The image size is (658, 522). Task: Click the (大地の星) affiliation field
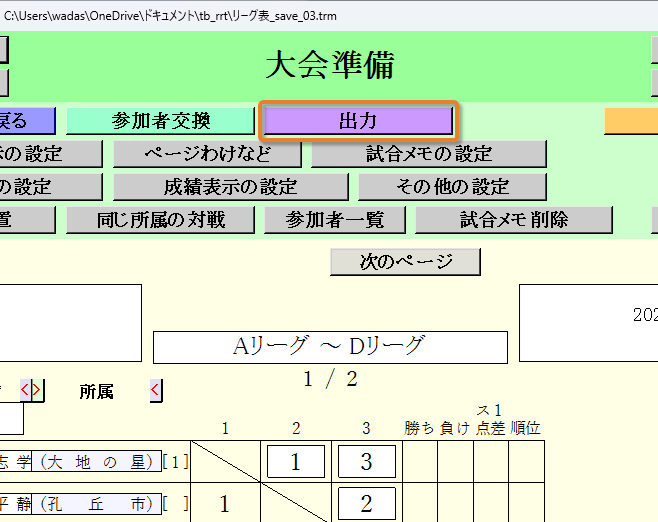click(x=97, y=461)
